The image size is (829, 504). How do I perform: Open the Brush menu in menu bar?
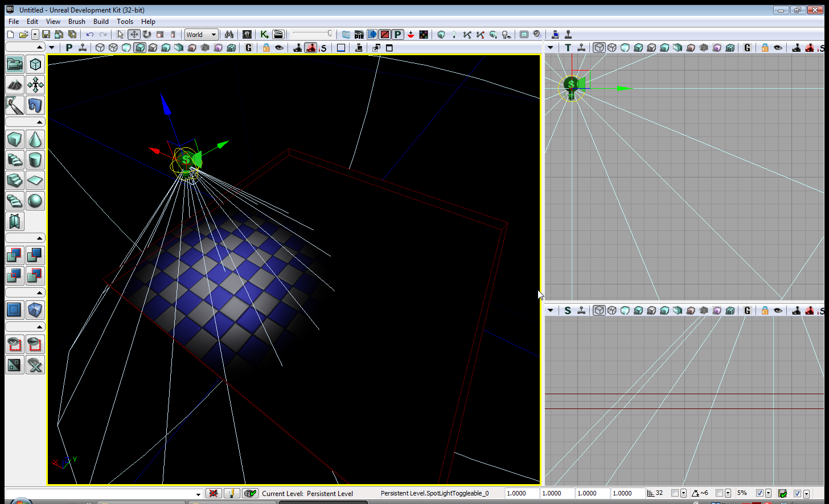click(x=76, y=22)
